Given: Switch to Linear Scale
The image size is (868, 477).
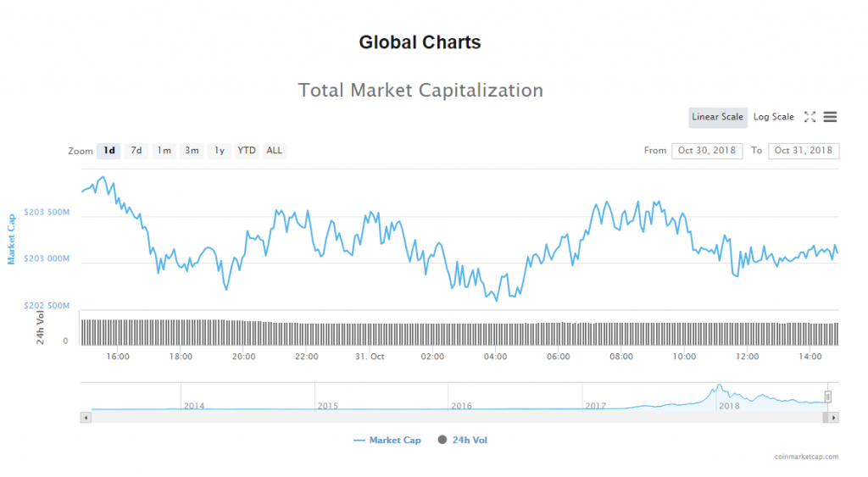Looking at the screenshot, I should (717, 117).
